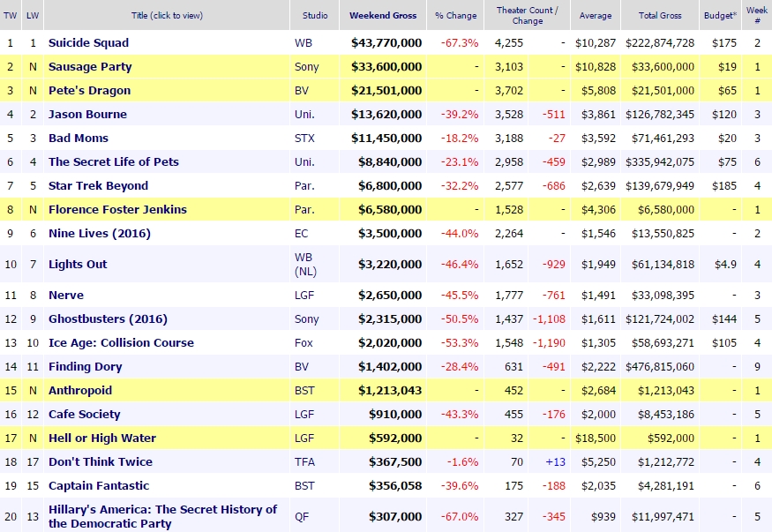Select the Uni. studio in Jason Bourne row
Screen dimensions: 772x532
click(x=304, y=114)
